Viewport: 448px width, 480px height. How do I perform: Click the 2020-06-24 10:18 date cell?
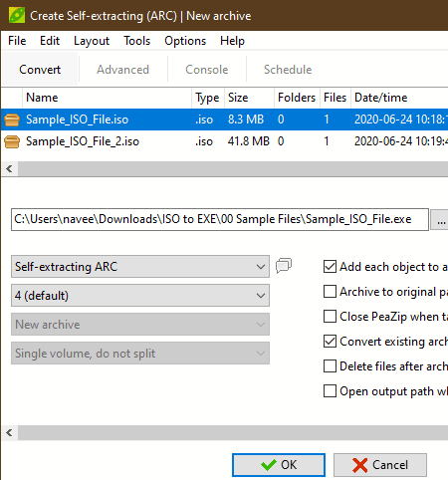pyautogui.click(x=401, y=120)
